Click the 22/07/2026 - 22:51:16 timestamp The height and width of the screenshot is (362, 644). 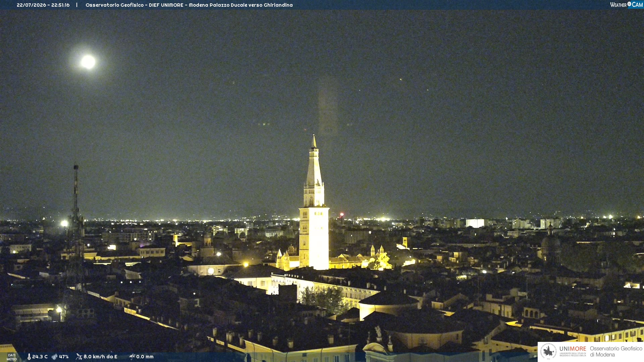(x=43, y=5)
